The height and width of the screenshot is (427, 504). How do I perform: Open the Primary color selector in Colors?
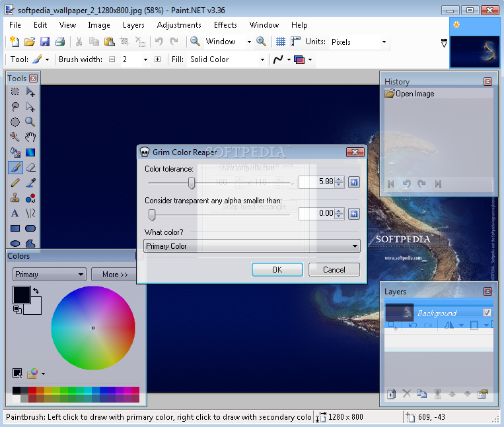point(49,275)
